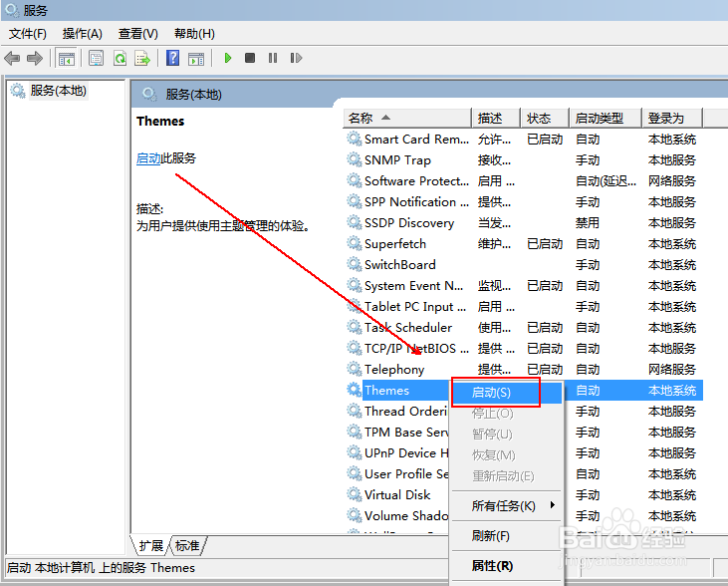728x586 pixels.
Task: Select the SwitchBoard service
Action: 524,265
